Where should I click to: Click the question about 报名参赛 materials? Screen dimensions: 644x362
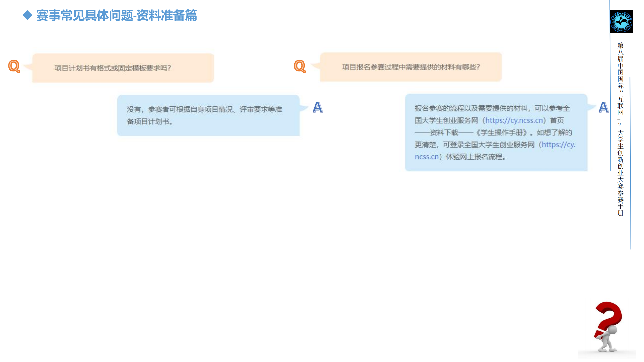411,67
